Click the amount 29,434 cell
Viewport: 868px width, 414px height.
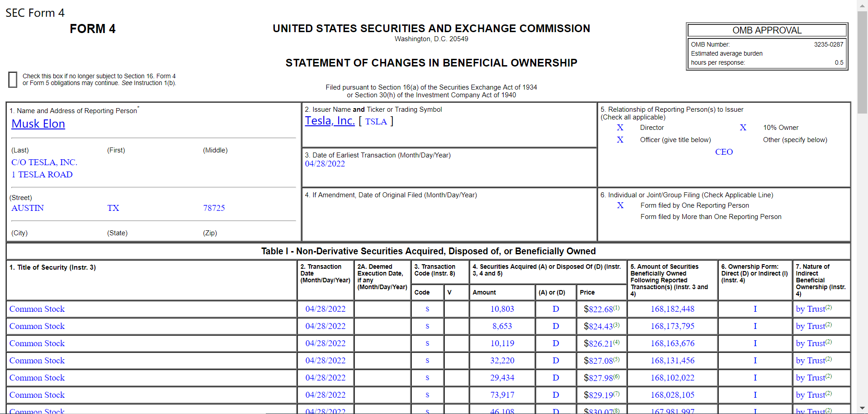502,378
